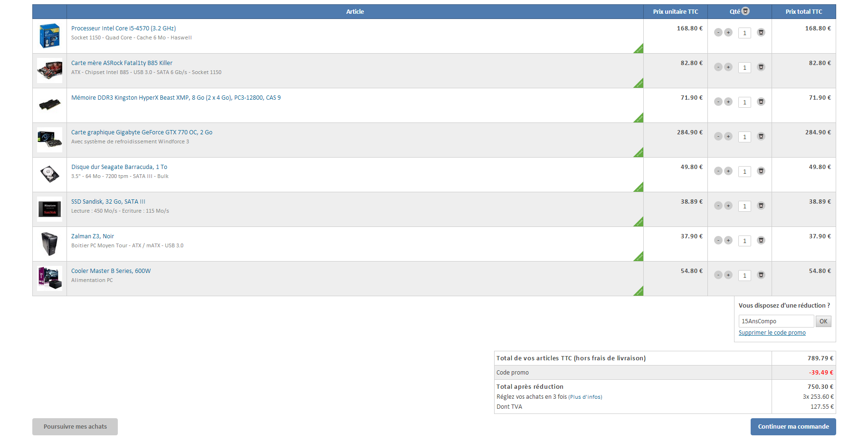Select the promo discount -39.49 €
This screenshot has height=441, width=868.
[x=821, y=373]
